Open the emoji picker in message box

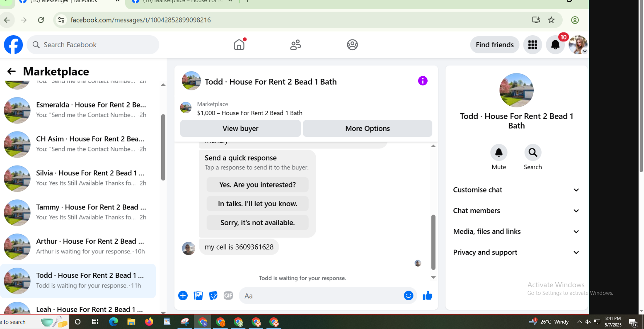pos(408,296)
